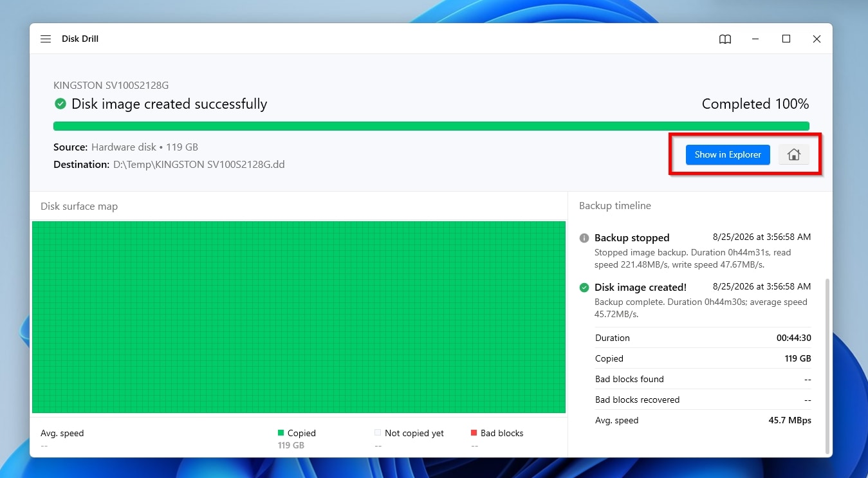This screenshot has height=478, width=868.
Task: Select the Backup stopped timeline entry
Action: pyautogui.click(x=695, y=250)
